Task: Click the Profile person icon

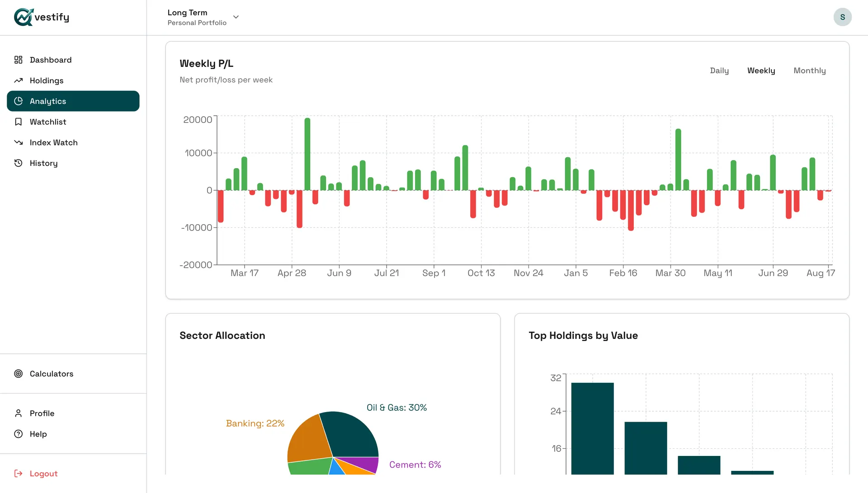Action: pyautogui.click(x=18, y=413)
